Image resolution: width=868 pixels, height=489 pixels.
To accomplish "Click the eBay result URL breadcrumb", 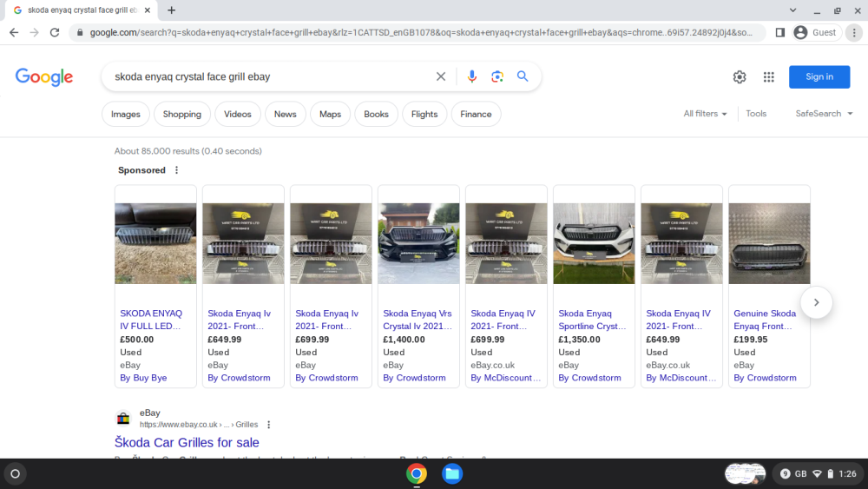I will 199,425.
